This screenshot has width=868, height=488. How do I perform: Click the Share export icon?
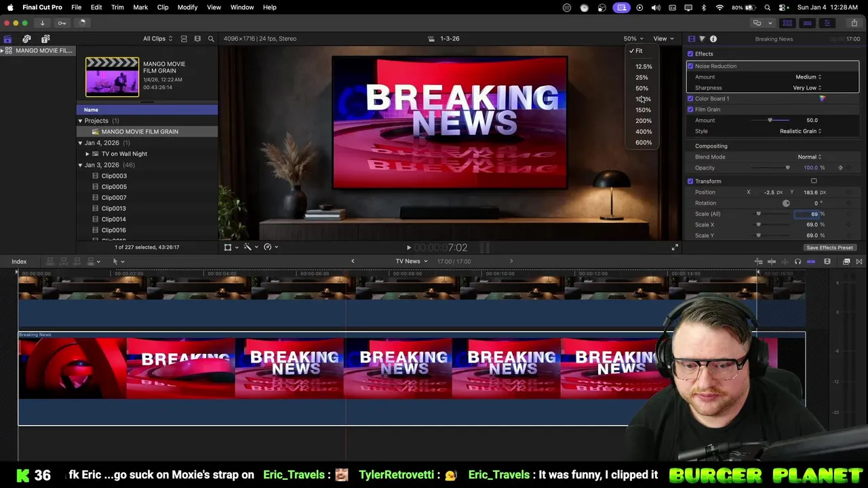tap(854, 23)
